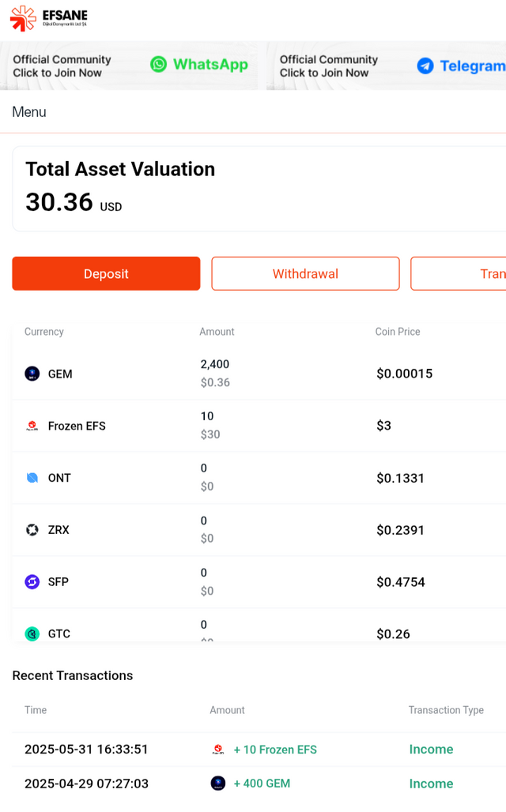This screenshot has height=812, width=506.
Task: Select the GTC currency name
Action: (59, 633)
